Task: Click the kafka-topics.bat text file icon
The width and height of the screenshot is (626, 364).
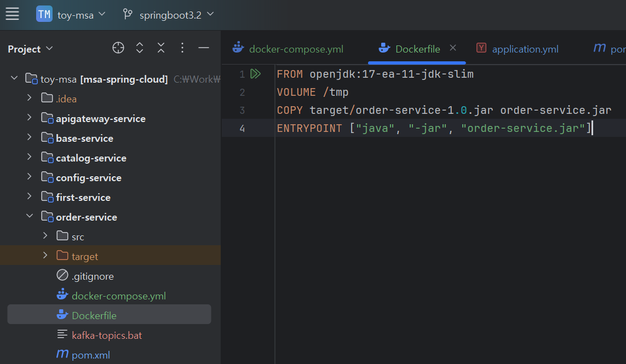Action: pyautogui.click(x=62, y=334)
